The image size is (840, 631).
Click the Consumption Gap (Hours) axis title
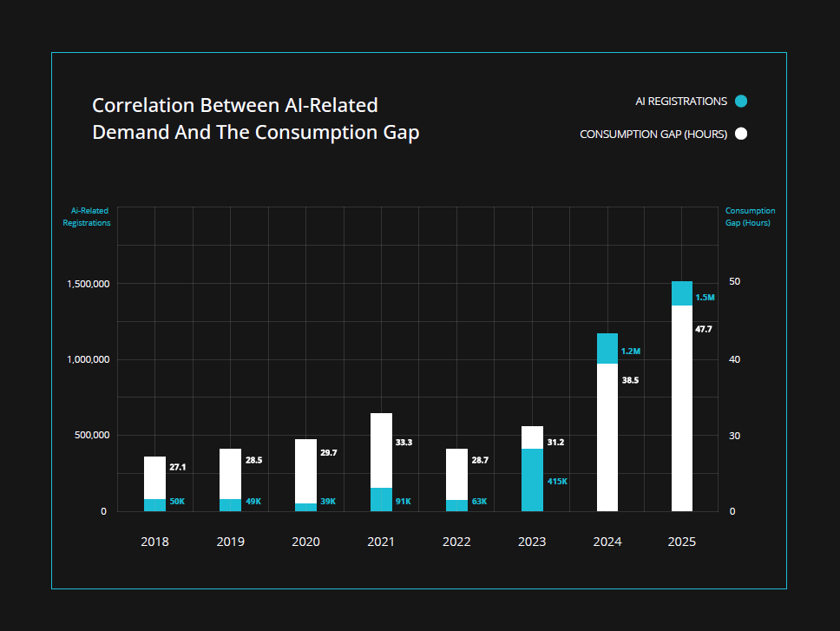(x=750, y=216)
